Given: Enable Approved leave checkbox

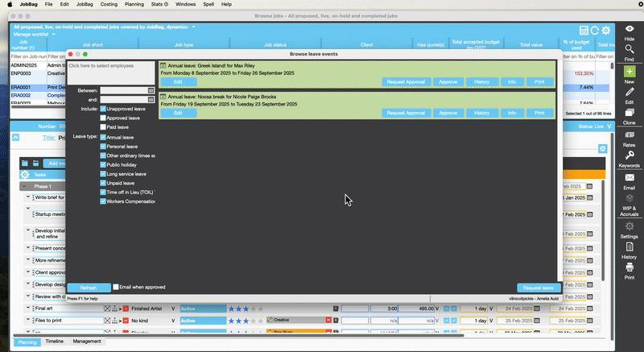Looking at the screenshot, I should tap(103, 118).
